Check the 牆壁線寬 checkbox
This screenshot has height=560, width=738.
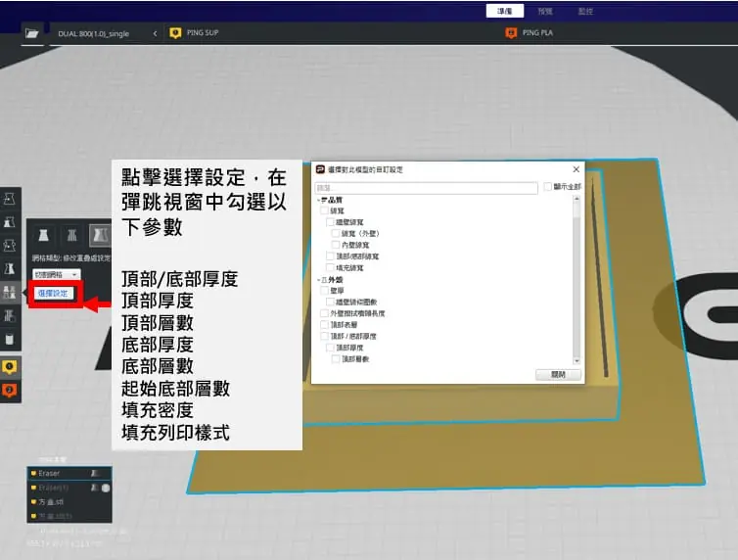coord(330,221)
